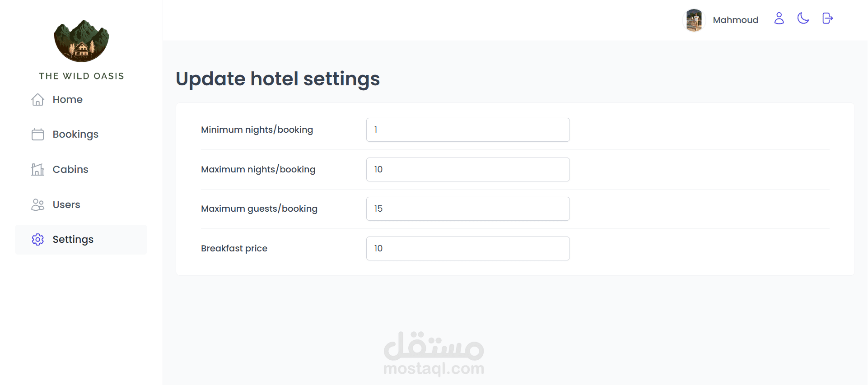
Task: Click Mahmoud's avatar picture
Action: (694, 20)
